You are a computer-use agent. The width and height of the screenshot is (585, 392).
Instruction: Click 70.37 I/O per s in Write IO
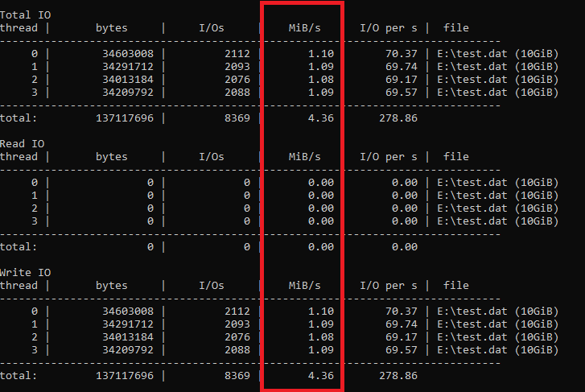click(401, 312)
